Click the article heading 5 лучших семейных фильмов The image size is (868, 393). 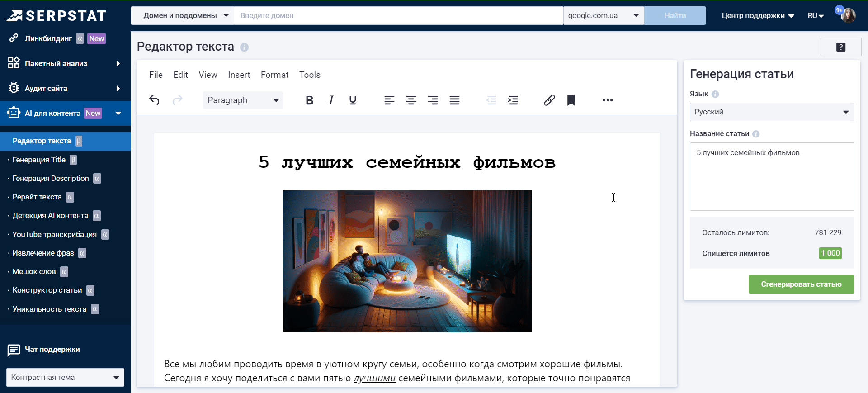tap(407, 162)
